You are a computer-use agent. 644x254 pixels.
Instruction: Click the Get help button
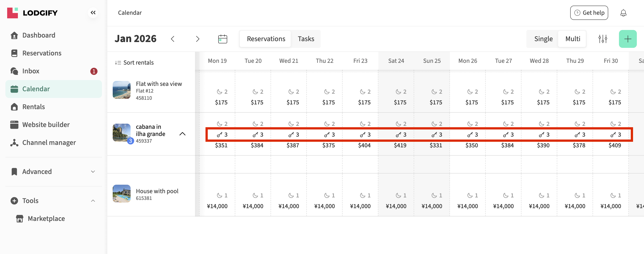(x=589, y=13)
